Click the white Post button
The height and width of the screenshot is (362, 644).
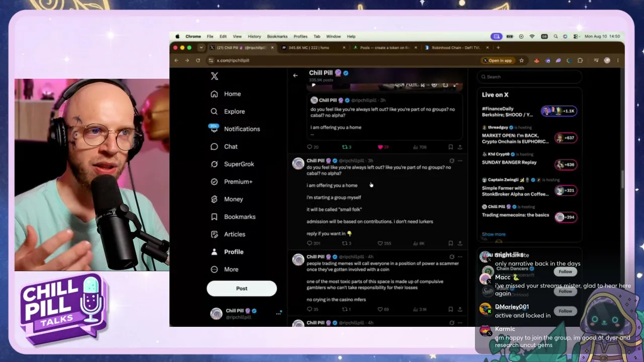coord(242,289)
